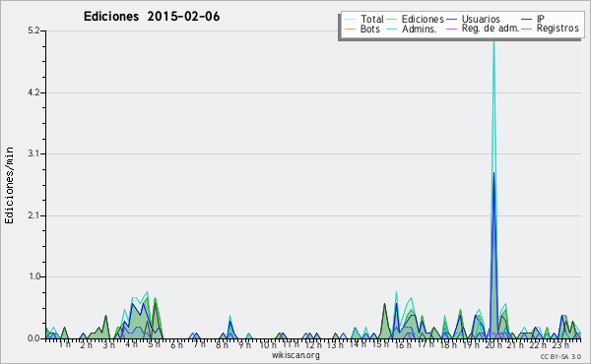Click the magenta Reg. de adm. color line
The image size is (591, 364).
(451, 29)
